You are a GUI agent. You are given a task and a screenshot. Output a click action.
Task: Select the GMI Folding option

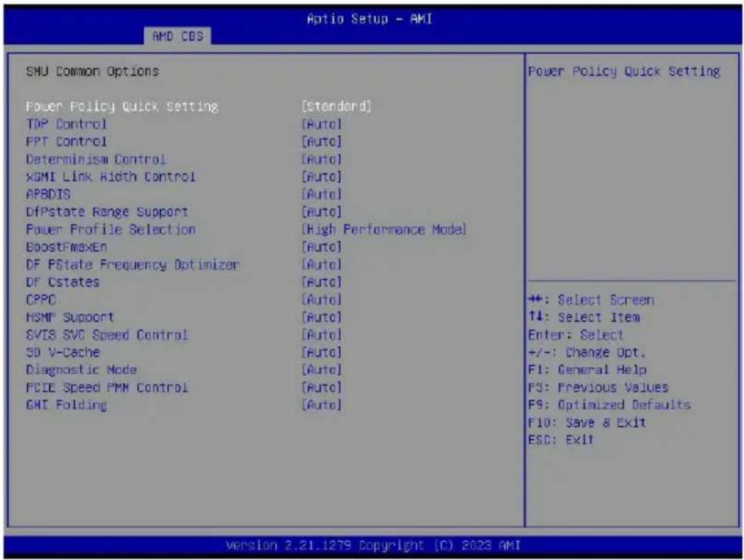click(x=66, y=405)
